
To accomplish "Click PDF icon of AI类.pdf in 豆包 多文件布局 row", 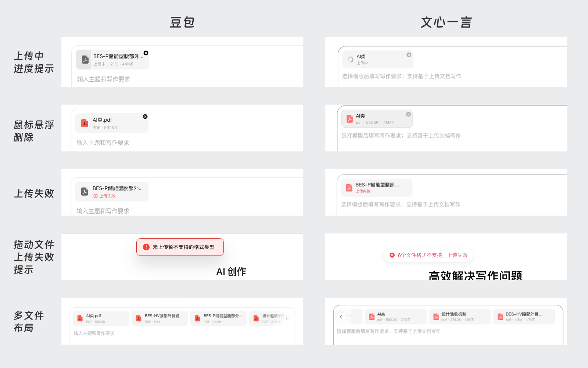I will pyautogui.click(x=80, y=318).
